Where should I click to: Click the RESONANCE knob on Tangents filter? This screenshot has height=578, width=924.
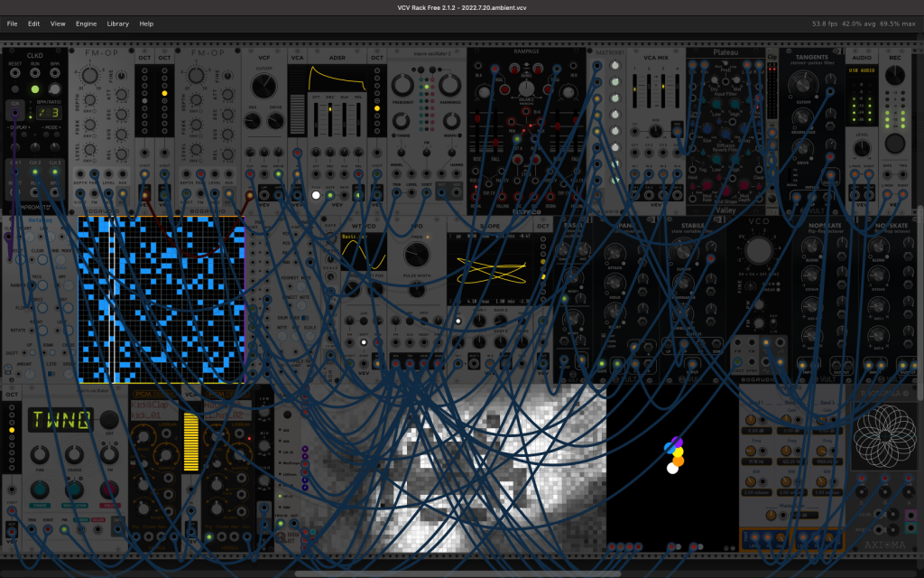point(802,117)
